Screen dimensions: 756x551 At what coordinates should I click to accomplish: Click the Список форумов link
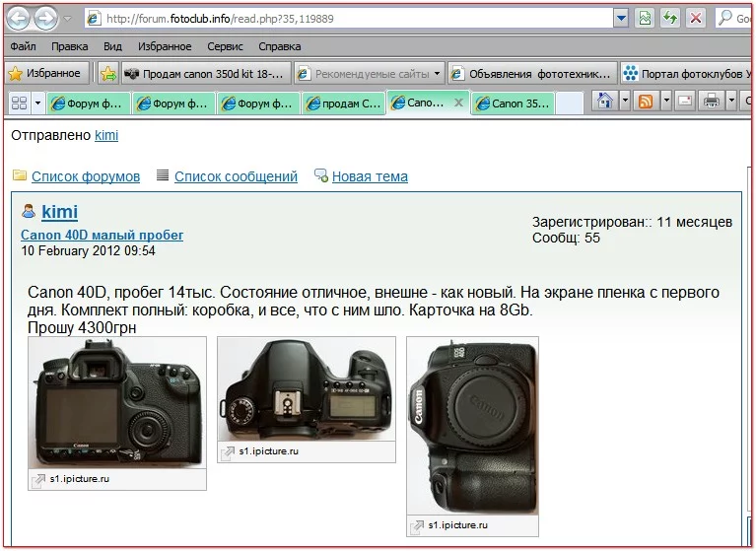86,176
